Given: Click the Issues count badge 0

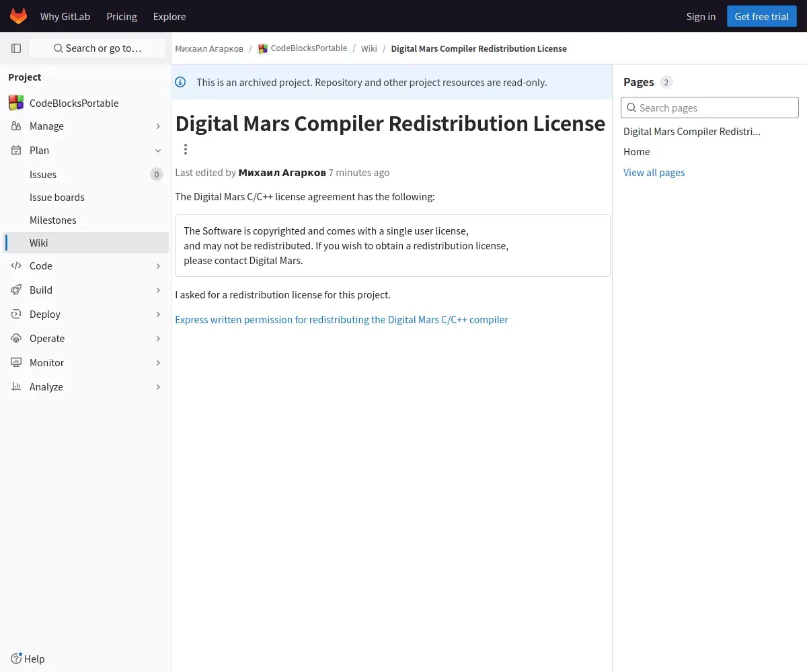Looking at the screenshot, I should point(157,175).
